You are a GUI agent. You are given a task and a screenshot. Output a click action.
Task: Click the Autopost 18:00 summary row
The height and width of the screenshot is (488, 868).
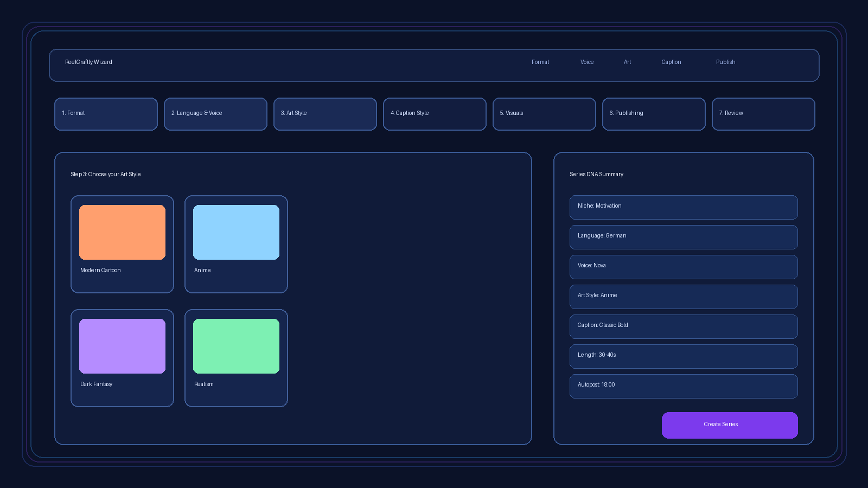(684, 386)
